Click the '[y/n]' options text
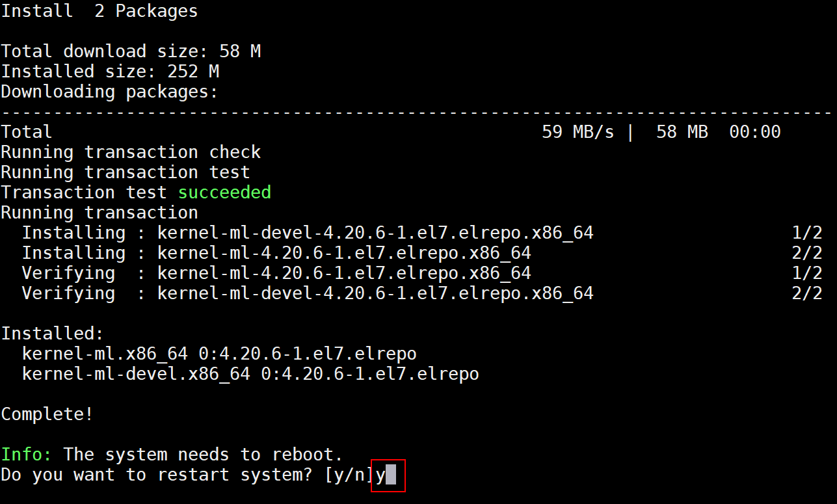Screen dimensions: 837x504 point(349,475)
